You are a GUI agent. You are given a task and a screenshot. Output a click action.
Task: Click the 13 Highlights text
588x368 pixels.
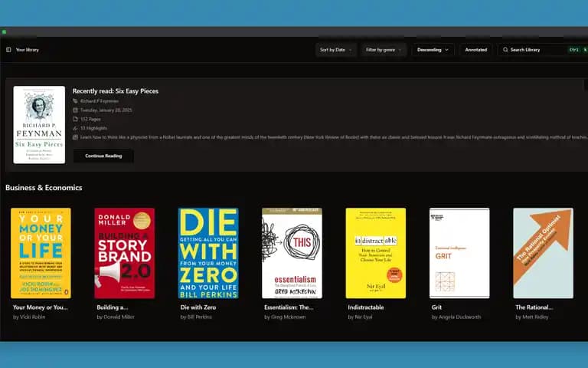93,128
